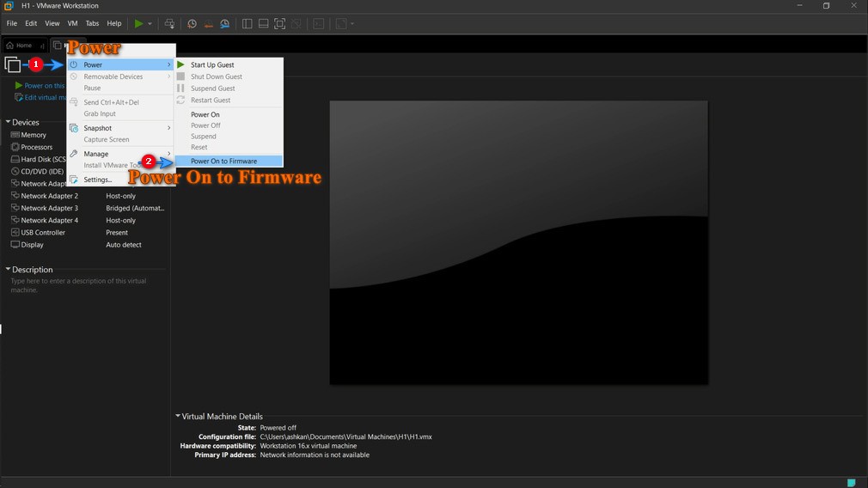Choose Start Up Guest

pos(229,64)
